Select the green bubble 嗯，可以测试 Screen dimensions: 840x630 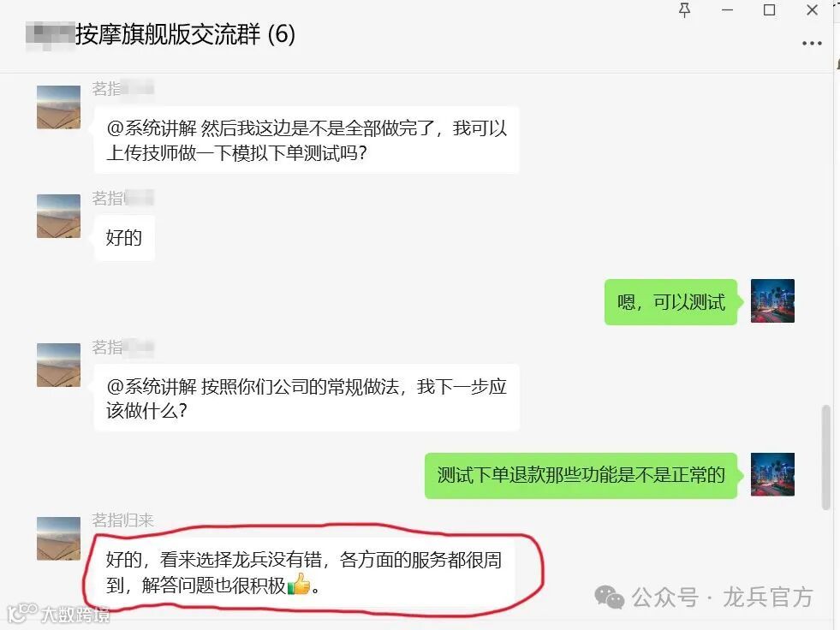tap(670, 302)
